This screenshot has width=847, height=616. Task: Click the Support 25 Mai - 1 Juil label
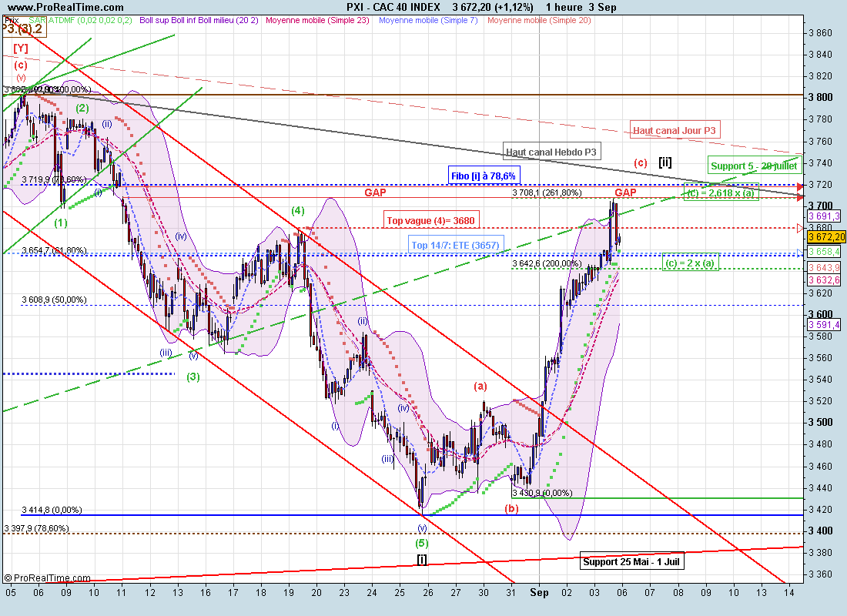(x=632, y=561)
